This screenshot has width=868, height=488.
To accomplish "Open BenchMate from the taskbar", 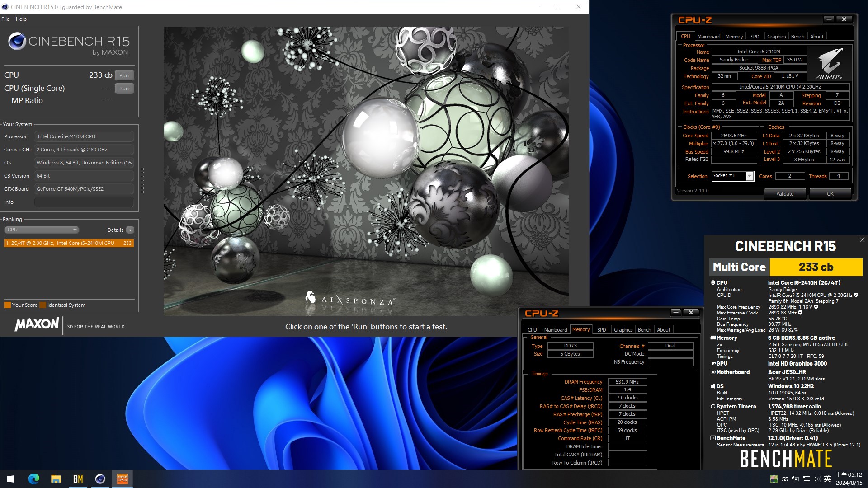I will (x=78, y=479).
